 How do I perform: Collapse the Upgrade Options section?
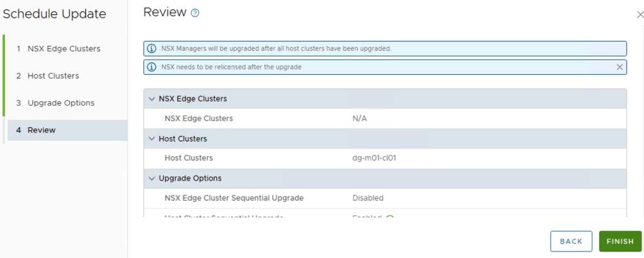pyautogui.click(x=151, y=179)
